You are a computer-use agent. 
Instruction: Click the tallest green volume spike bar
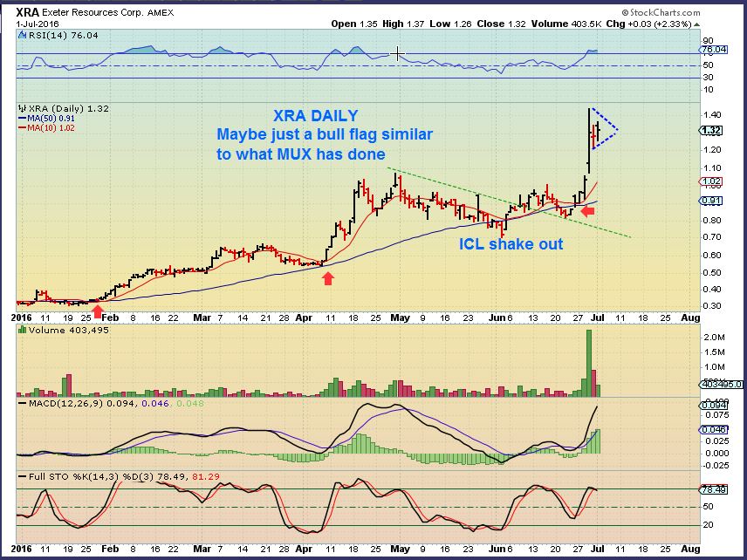pos(589,363)
